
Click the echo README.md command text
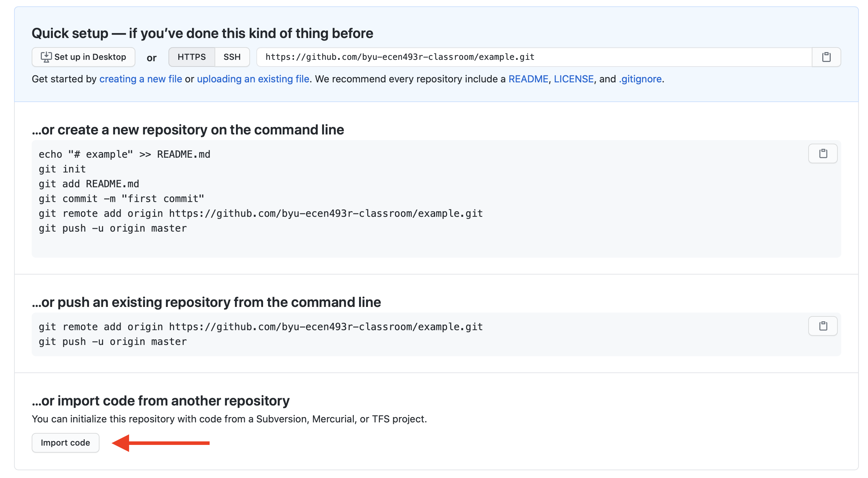coord(125,154)
